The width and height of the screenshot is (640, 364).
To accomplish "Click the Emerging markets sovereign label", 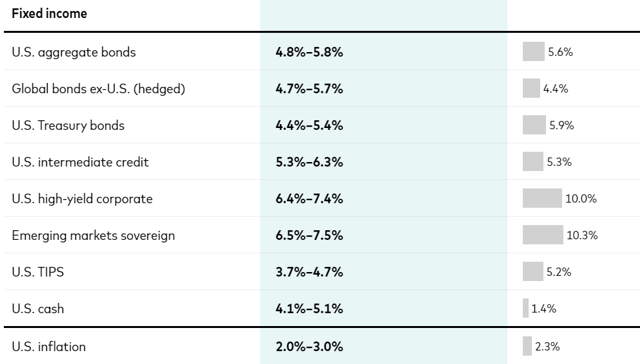I will [93, 235].
